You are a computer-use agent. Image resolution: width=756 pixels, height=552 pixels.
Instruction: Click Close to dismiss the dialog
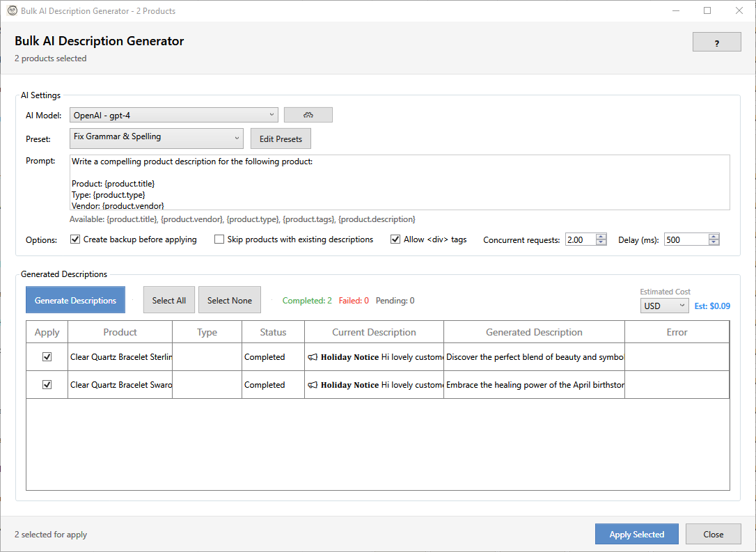click(714, 534)
